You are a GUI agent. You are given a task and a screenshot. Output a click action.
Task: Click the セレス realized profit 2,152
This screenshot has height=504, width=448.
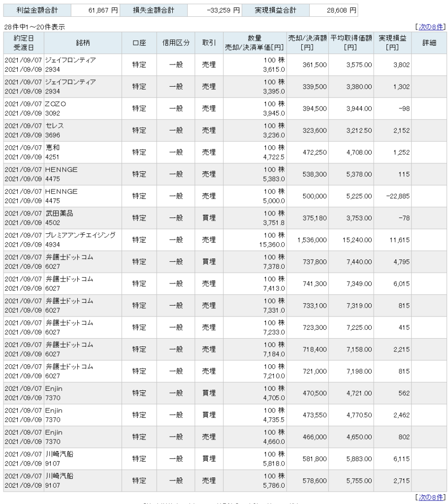pyautogui.click(x=401, y=130)
